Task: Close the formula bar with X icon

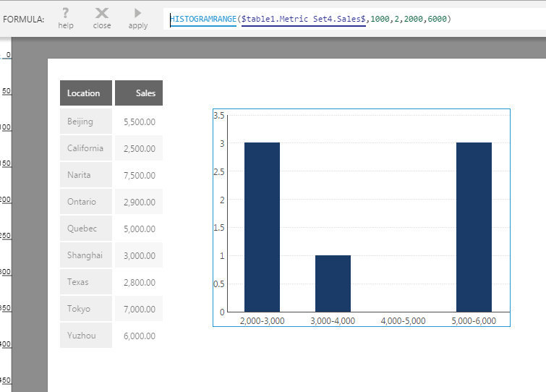Action: pos(102,13)
